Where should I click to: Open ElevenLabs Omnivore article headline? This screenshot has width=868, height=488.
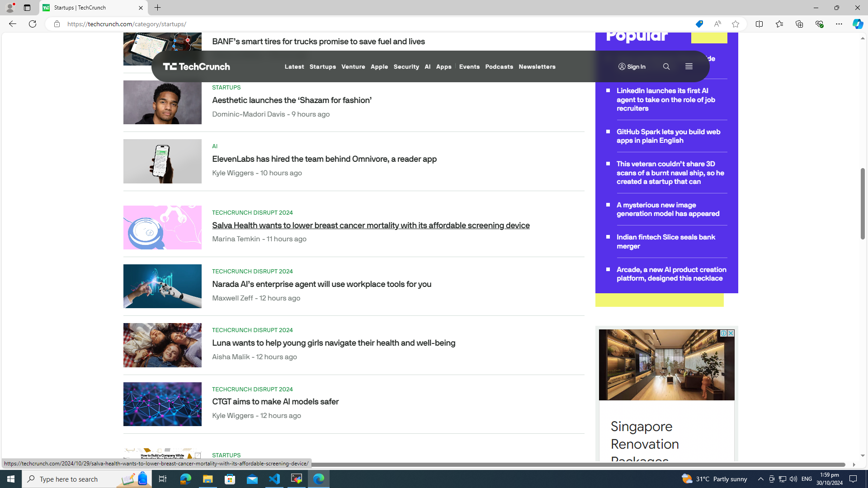[324, 159]
